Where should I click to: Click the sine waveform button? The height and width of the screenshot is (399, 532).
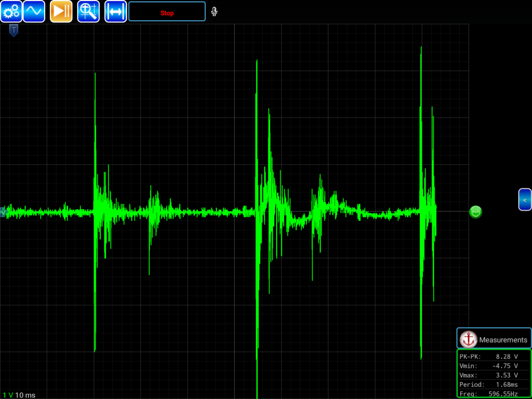[x=34, y=11]
